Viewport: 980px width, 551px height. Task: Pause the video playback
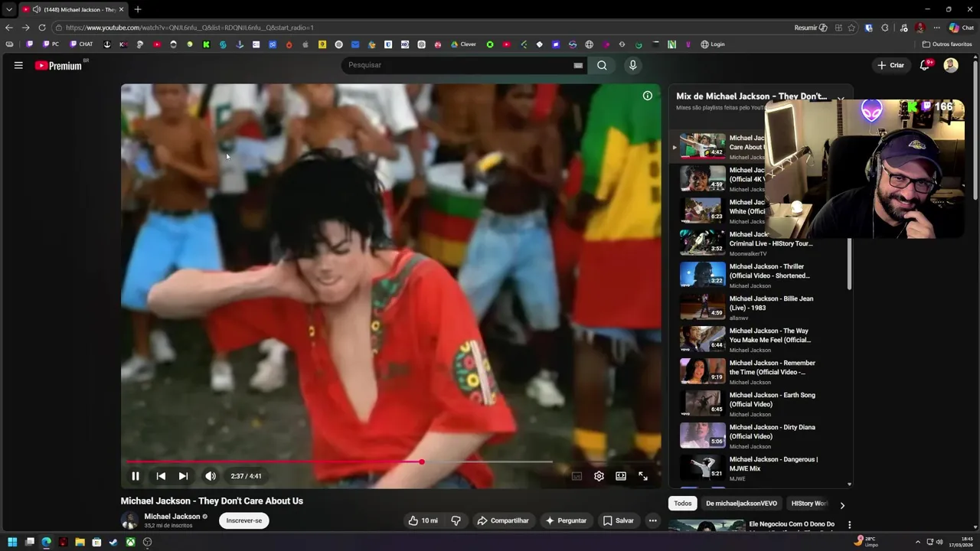point(136,476)
